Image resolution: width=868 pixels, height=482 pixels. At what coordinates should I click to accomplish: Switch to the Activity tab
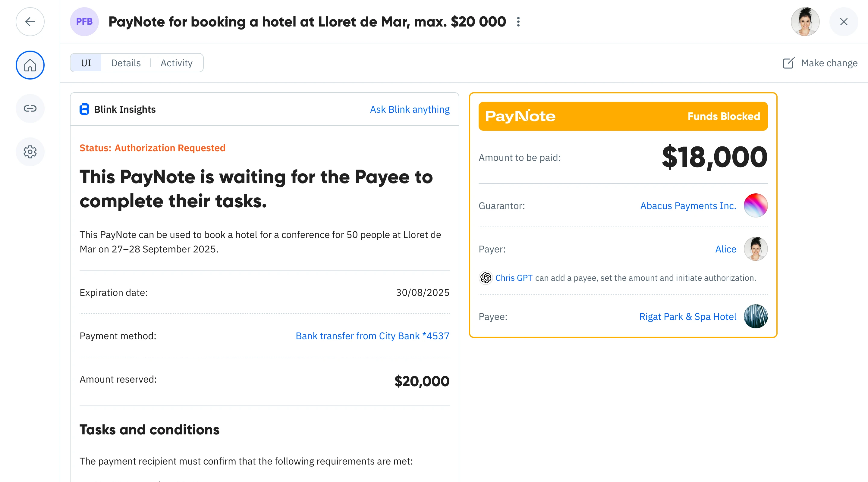point(176,63)
